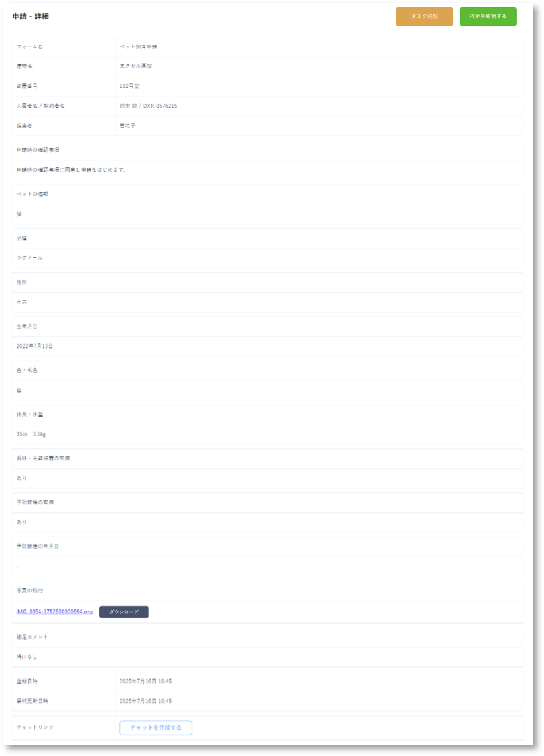
Task: Click the 申請 - 詳細 page heading
Action: [31, 16]
